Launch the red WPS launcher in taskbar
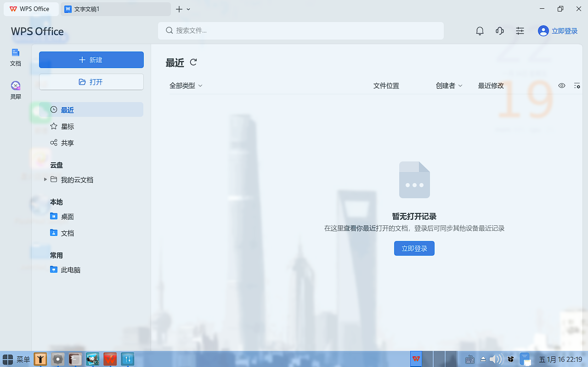Screen dimensions: 588x367 (110, 359)
